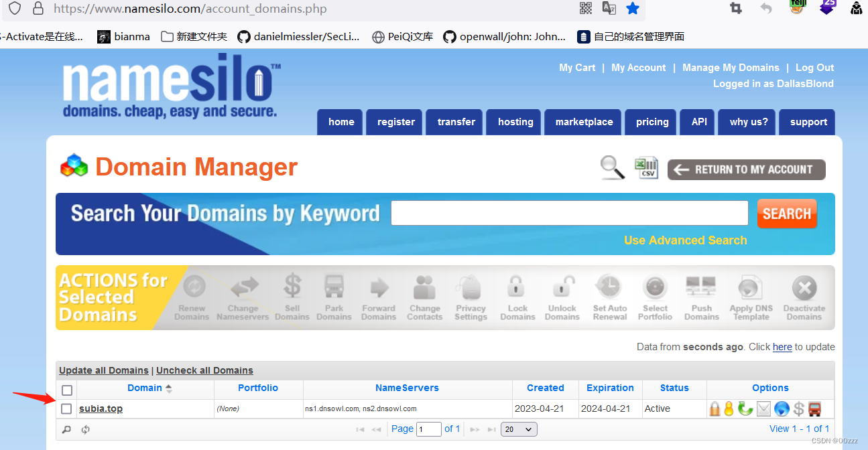Viewport: 868px width, 450px height.
Task: Click the Log Out link
Action: click(x=814, y=68)
